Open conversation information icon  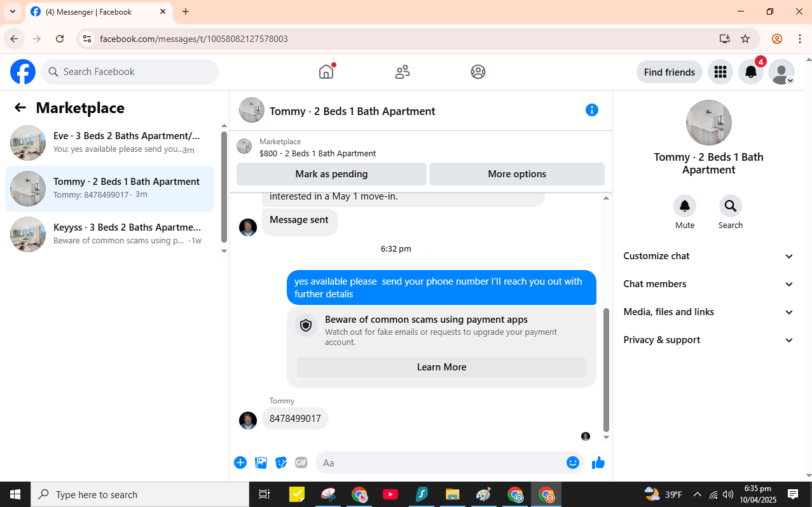click(x=591, y=110)
